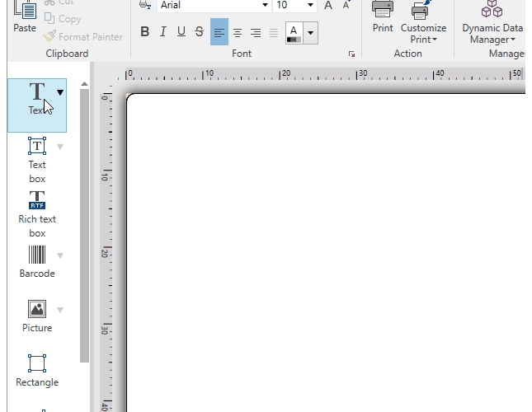Toggle bold formatting
Screen dimensions: 532x412
click(145, 32)
